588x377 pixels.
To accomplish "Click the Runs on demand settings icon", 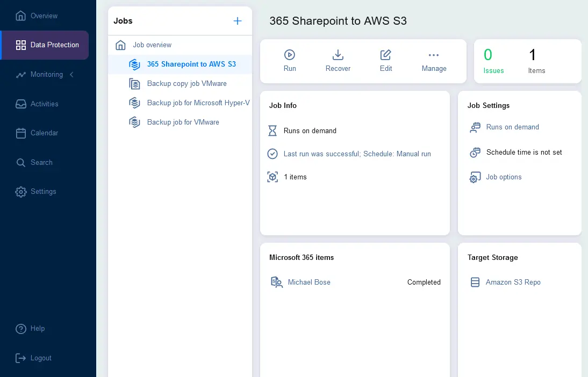I will click(x=475, y=127).
